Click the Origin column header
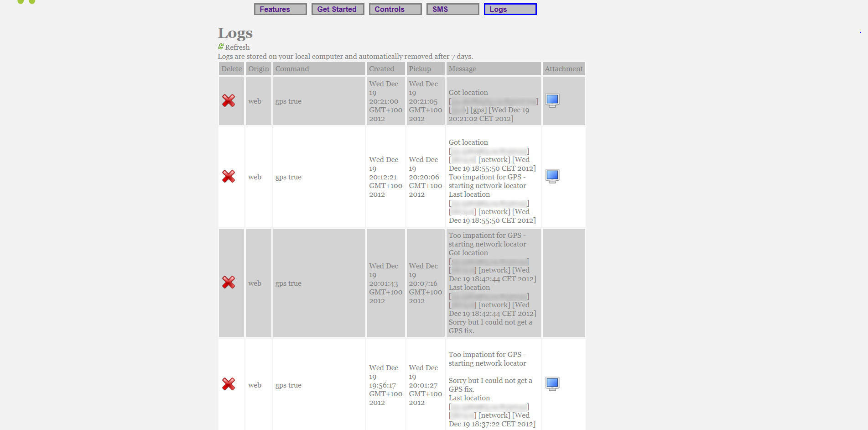The height and width of the screenshot is (430, 868). pos(258,69)
